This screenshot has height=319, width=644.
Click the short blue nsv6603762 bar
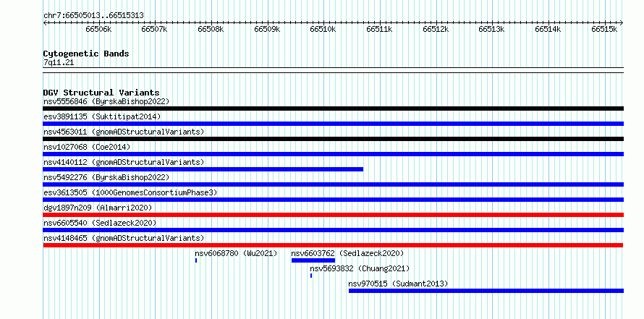(x=313, y=260)
